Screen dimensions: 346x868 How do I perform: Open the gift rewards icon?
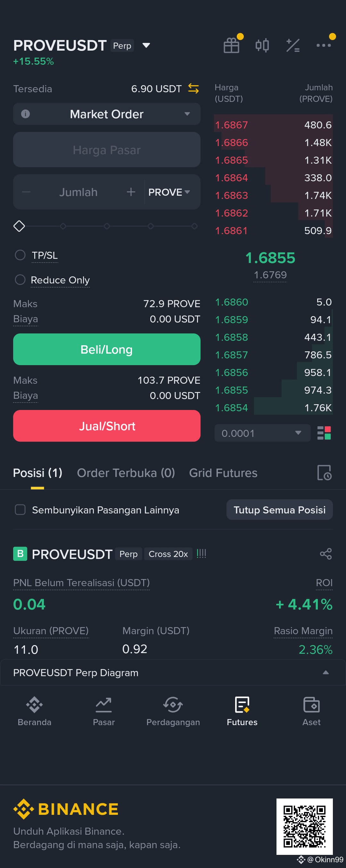[x=231, y=45]
